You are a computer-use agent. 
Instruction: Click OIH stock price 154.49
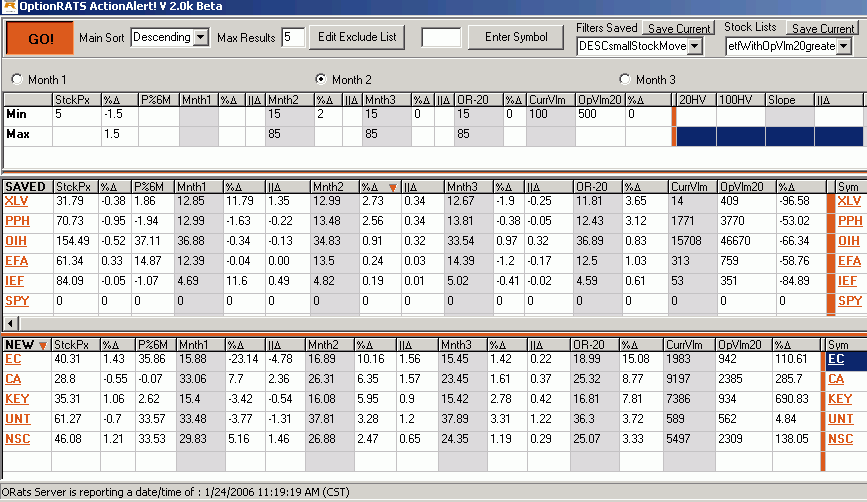pos(73,241)
